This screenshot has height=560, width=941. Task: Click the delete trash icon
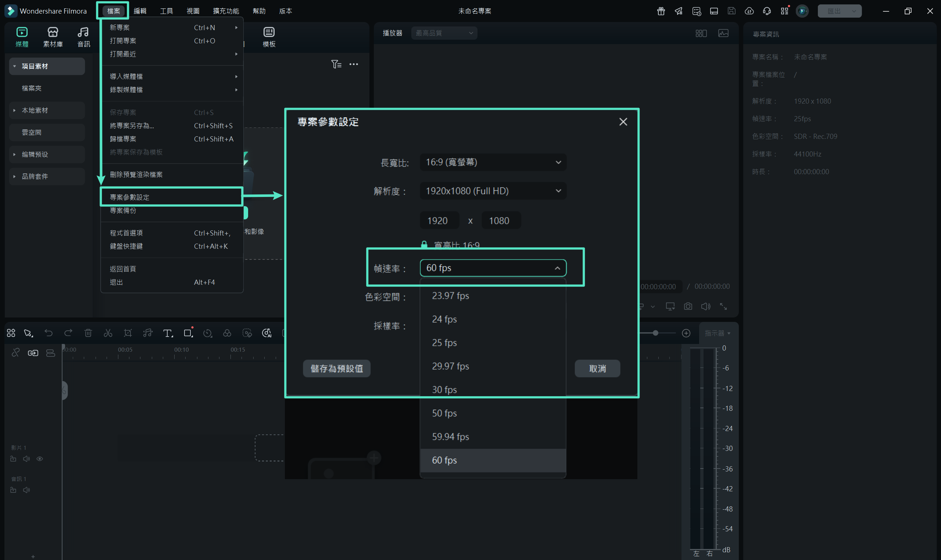coord(88,333)
